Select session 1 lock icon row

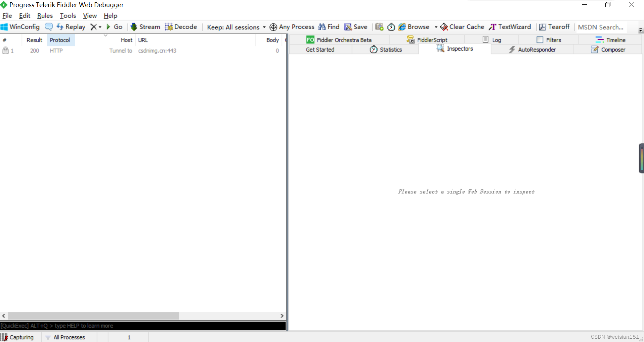[6, 51]
